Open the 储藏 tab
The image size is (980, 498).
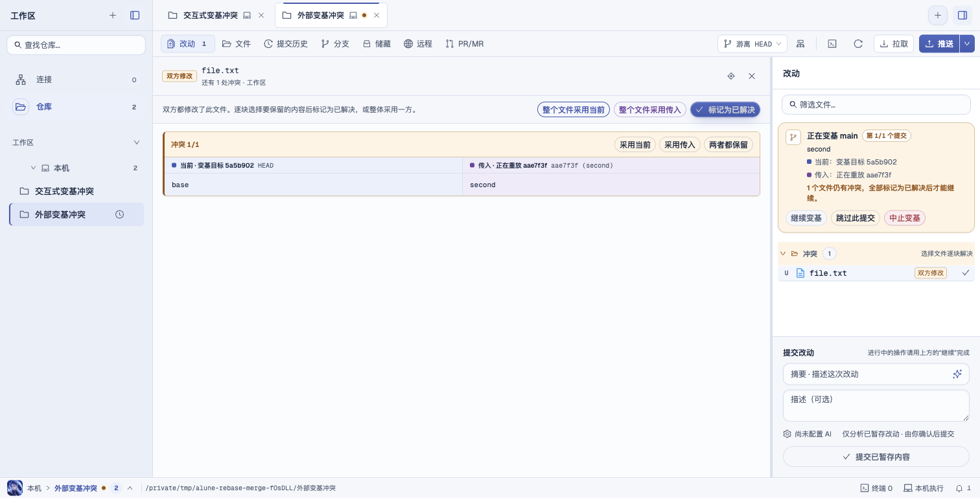point(377,43)
